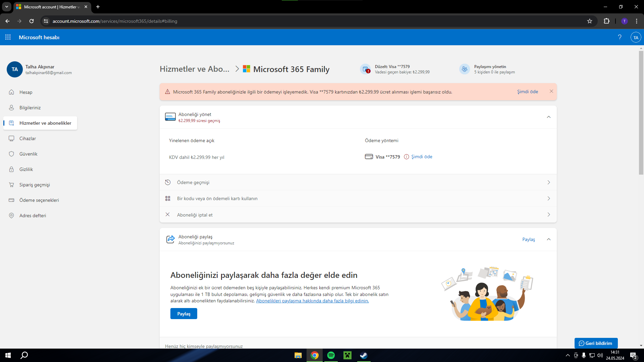
Task: Click the Visa payment error icon in header
Action: (x=365, y=69)
